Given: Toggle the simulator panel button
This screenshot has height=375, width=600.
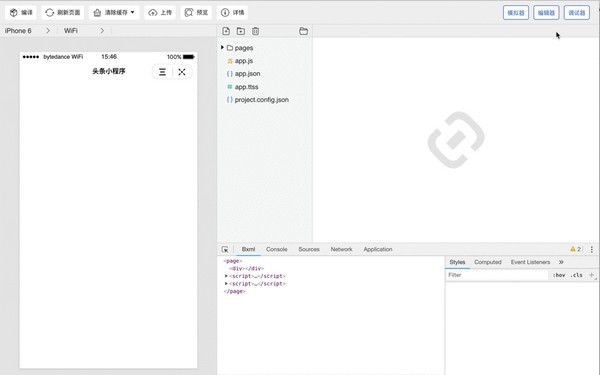Looking at the screenshot, I should click(516, 13).
